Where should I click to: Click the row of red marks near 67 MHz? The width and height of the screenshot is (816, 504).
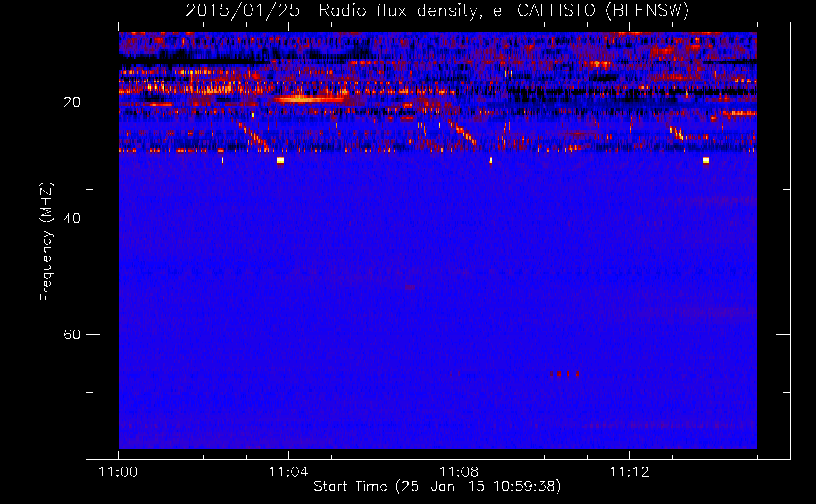point(564,374)
